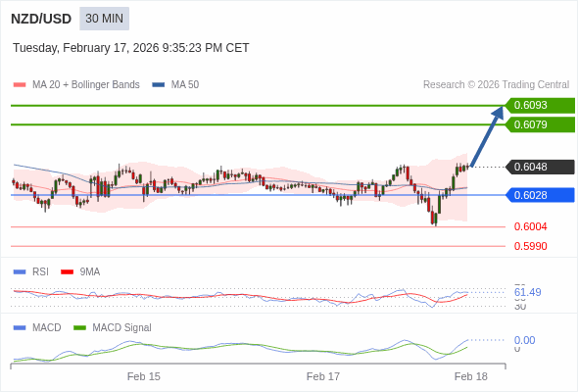Viewport: 578px width, 392px height.
Task: Click the 9MA red legend swatch
Action: (x=67, y=272)
